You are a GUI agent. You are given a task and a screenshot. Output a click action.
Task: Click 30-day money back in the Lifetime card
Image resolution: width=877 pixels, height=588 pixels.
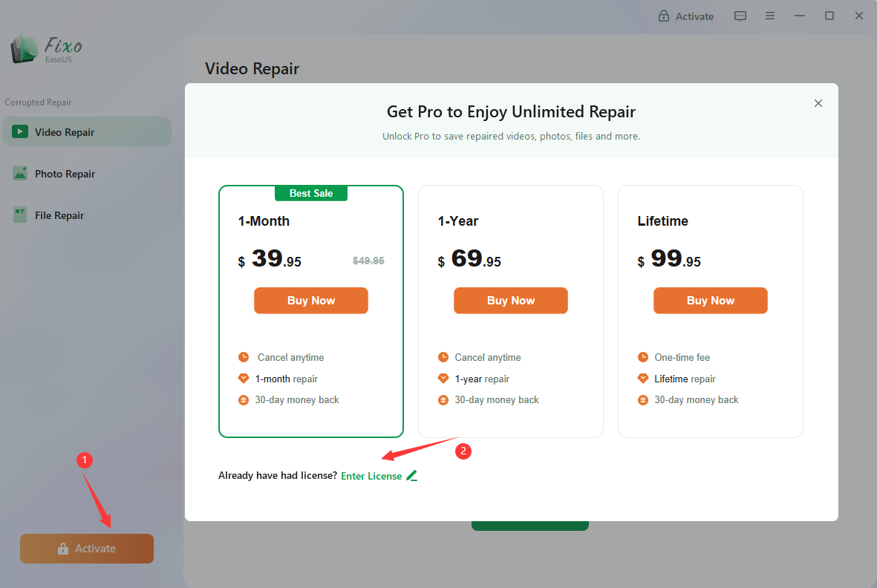[697, 399]
